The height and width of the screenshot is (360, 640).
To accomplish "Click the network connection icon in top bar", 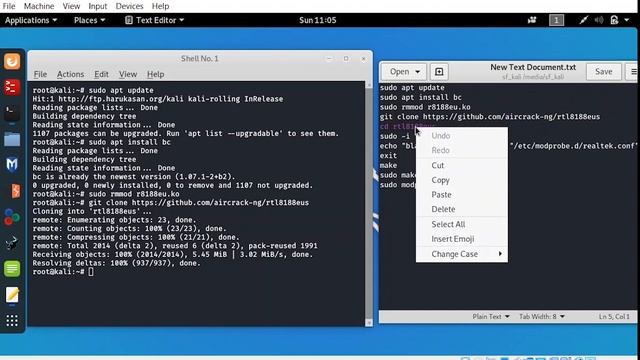I will tap(584, 20).
